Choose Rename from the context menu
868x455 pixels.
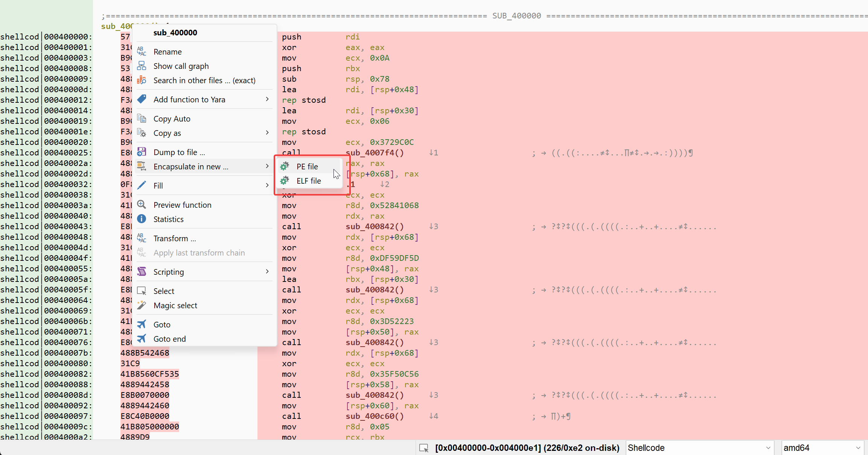coord(204,52)
